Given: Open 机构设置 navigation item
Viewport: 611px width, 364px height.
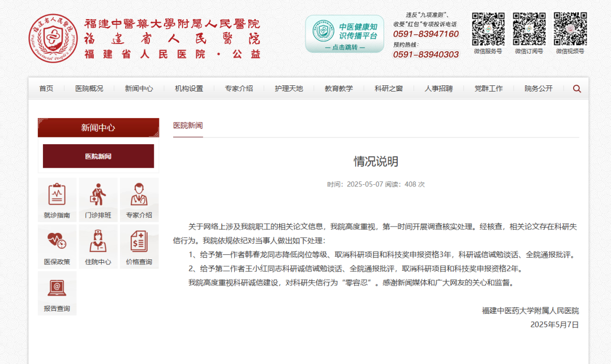Looking at the screenshot, I should tap(189, 88).
